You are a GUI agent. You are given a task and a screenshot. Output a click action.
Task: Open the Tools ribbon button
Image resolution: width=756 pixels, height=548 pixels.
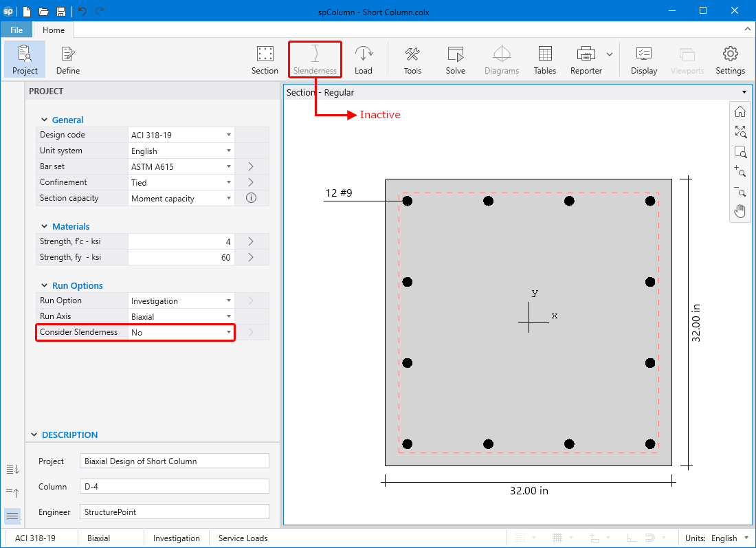tap(412, 60)
